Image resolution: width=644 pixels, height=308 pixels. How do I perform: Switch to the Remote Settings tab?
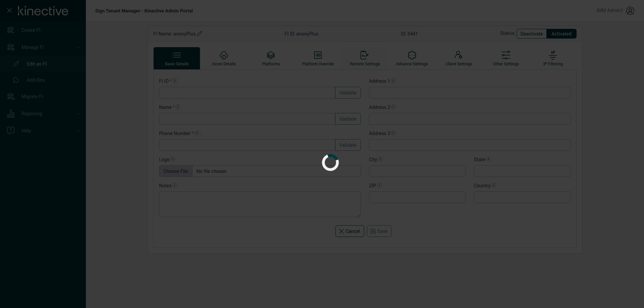(x=365, y=58)
